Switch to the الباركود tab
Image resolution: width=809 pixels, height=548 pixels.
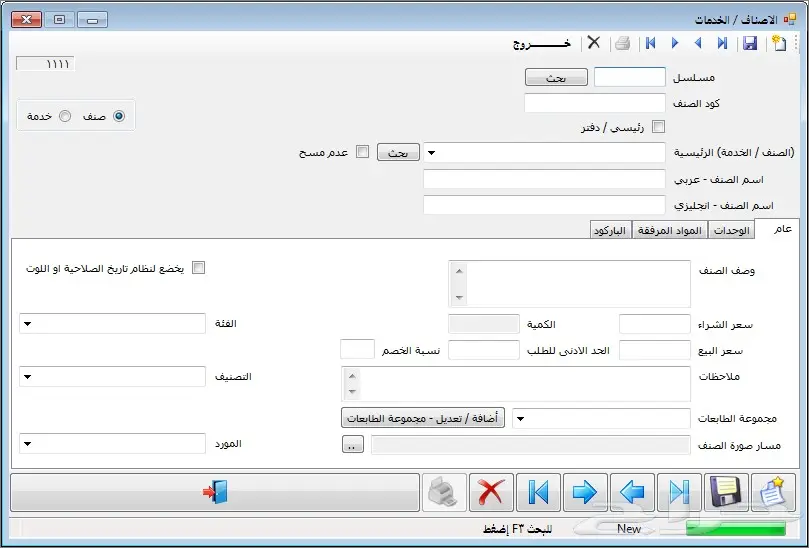(610, 230)
